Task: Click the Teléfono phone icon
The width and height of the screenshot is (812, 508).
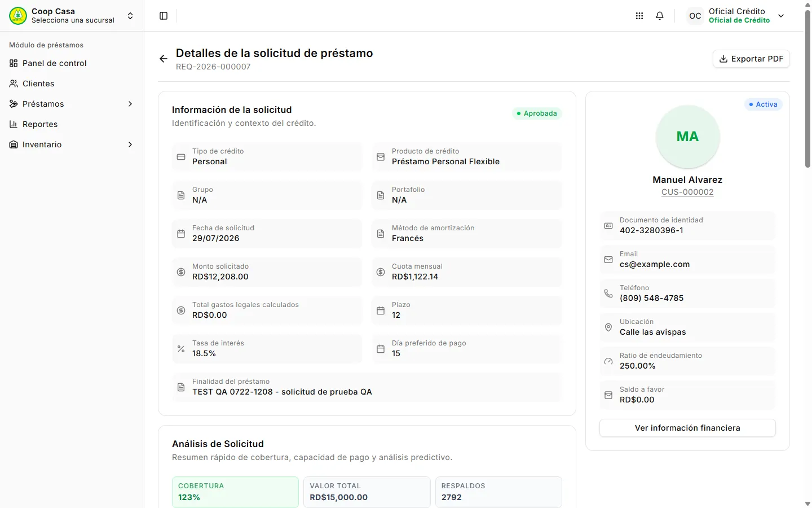Action: 608,294
